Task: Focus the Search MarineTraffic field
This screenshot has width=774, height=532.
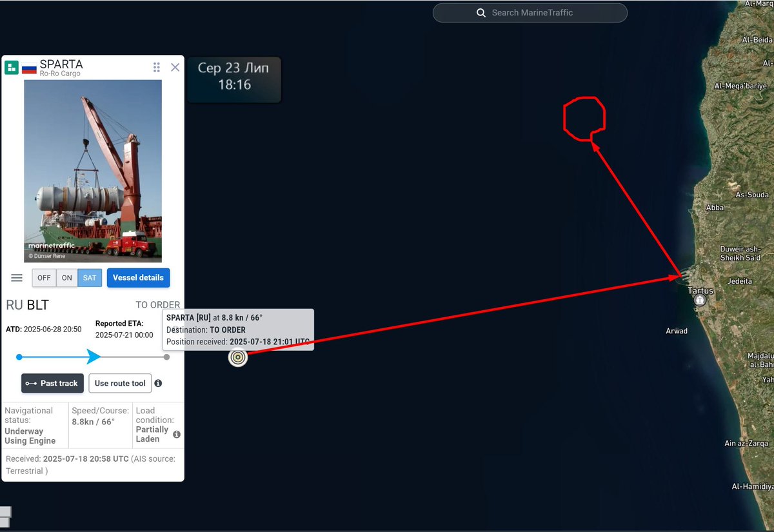Action: [x=530, y=13]
